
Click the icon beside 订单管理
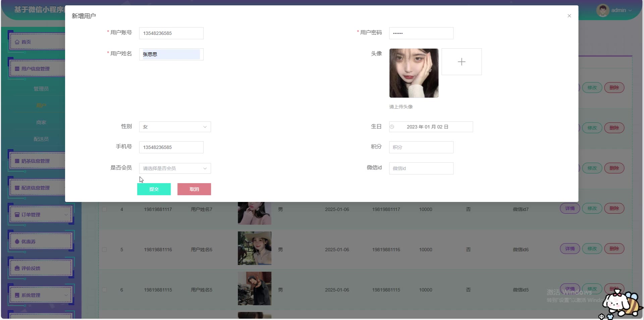tap(17, 215)
